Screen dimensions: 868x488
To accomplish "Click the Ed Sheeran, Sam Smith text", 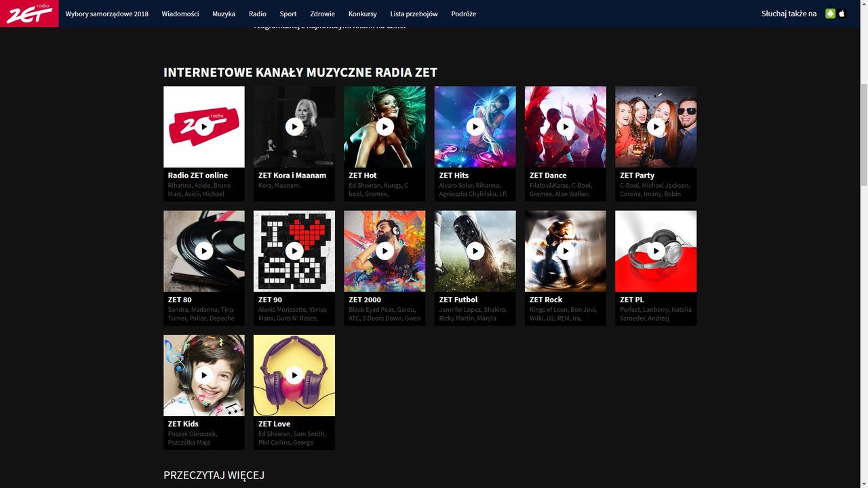I will (292, 433).
